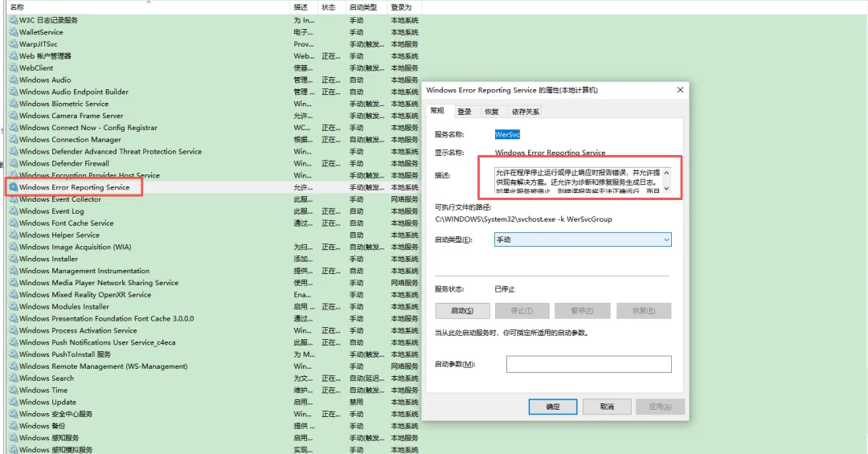868x454 pixels.
Task: Click gear icon beside WarpJITSvc
Action: click(x=14, y=44)
